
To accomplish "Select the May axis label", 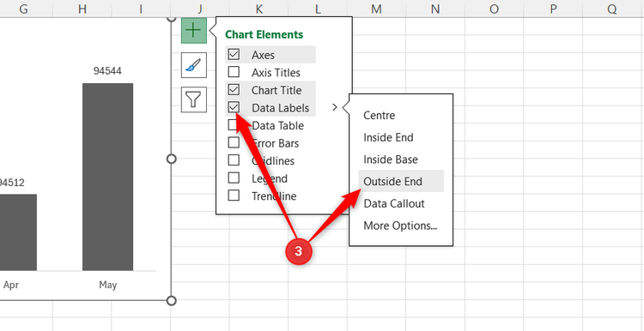I will pos(107,285).
